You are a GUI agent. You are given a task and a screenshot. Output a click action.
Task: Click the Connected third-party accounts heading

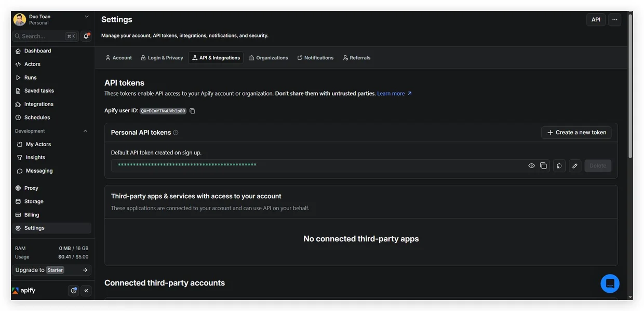pyautogui.click(x=165, y=283)
